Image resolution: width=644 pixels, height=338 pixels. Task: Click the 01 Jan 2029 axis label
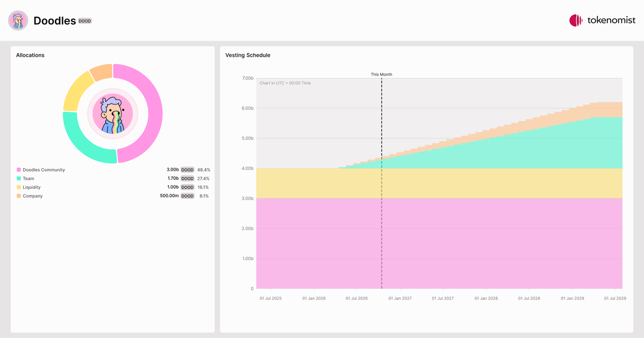(x=572, y=298)
